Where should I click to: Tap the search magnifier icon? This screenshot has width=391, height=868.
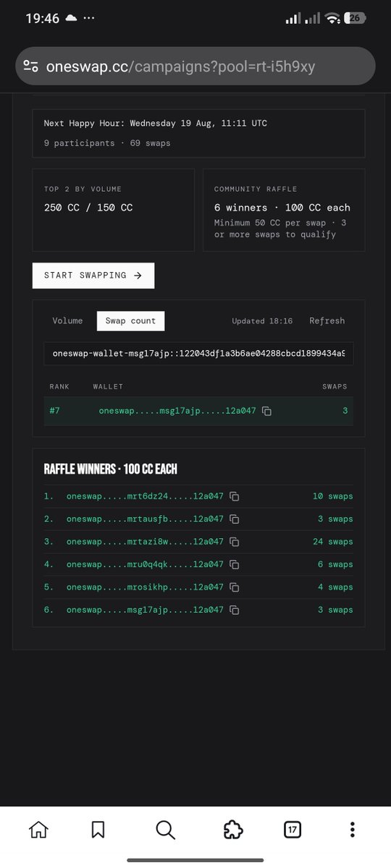(x=164, y=830)
